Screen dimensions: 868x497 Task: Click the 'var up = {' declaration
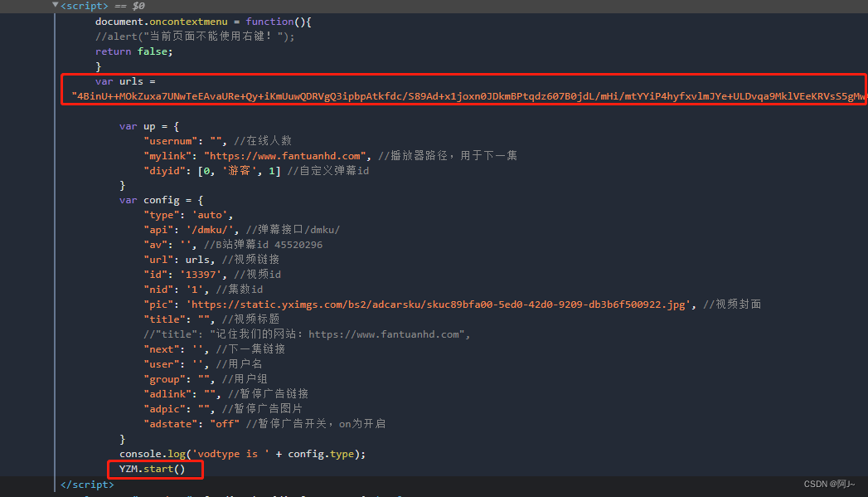point(149,126)
